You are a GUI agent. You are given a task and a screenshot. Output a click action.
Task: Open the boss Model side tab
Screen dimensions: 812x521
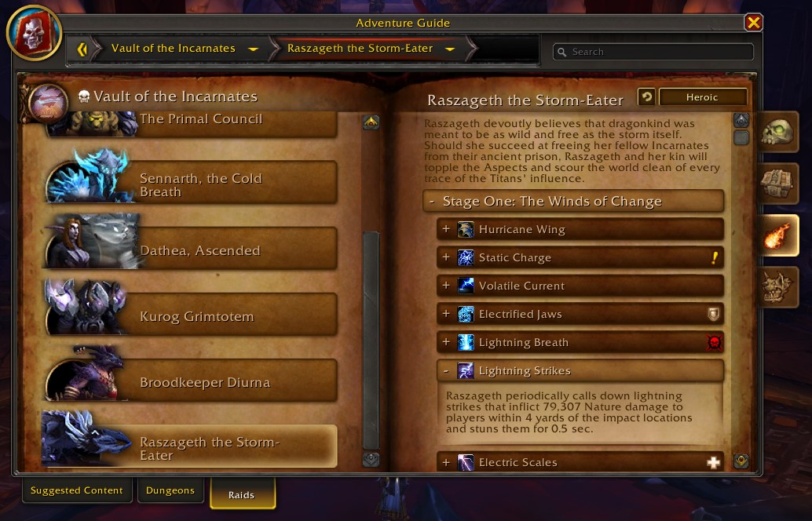click(777, 287)
